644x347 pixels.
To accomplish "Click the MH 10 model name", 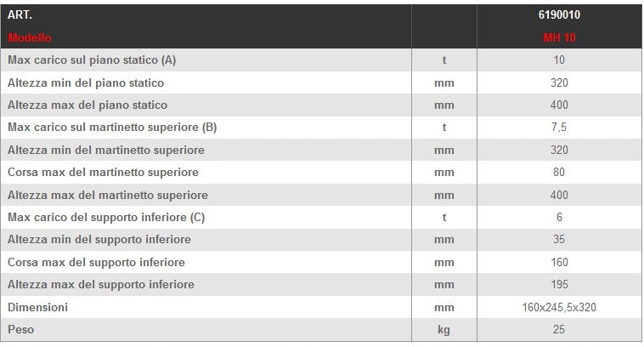I will pos(559,37).
